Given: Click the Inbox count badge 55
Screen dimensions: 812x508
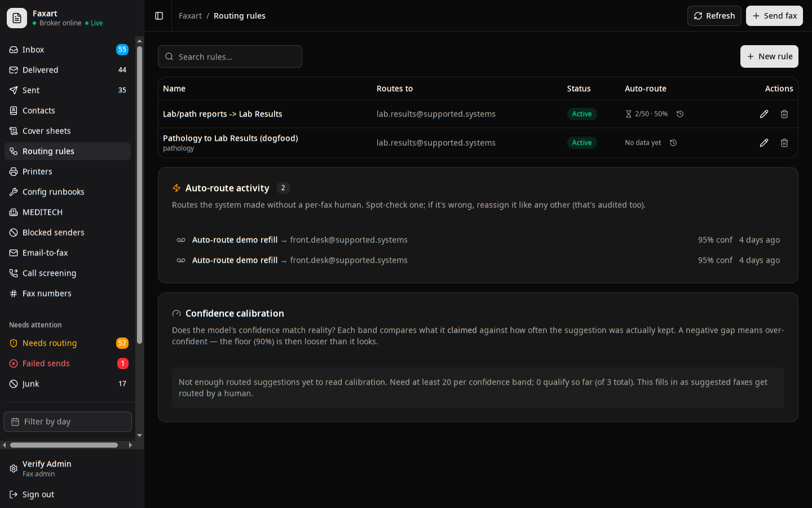Looking at the screenshot, I should pyautogui.click(x=122, y=50).
